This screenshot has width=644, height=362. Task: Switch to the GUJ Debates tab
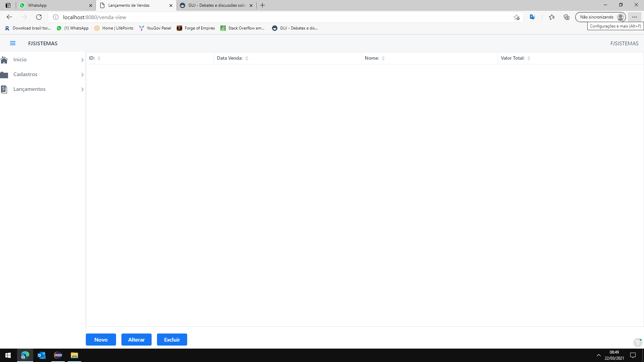(215, 5)
